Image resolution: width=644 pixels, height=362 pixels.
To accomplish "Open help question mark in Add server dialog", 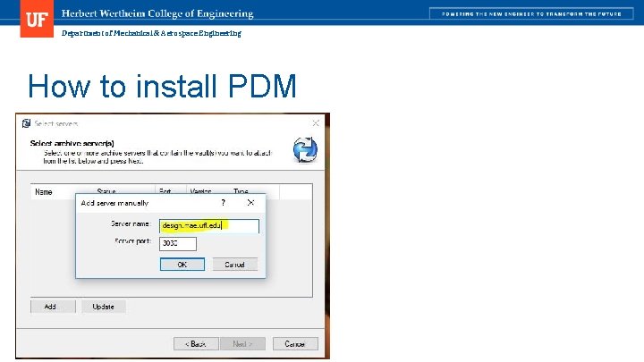I will [223, 203].
